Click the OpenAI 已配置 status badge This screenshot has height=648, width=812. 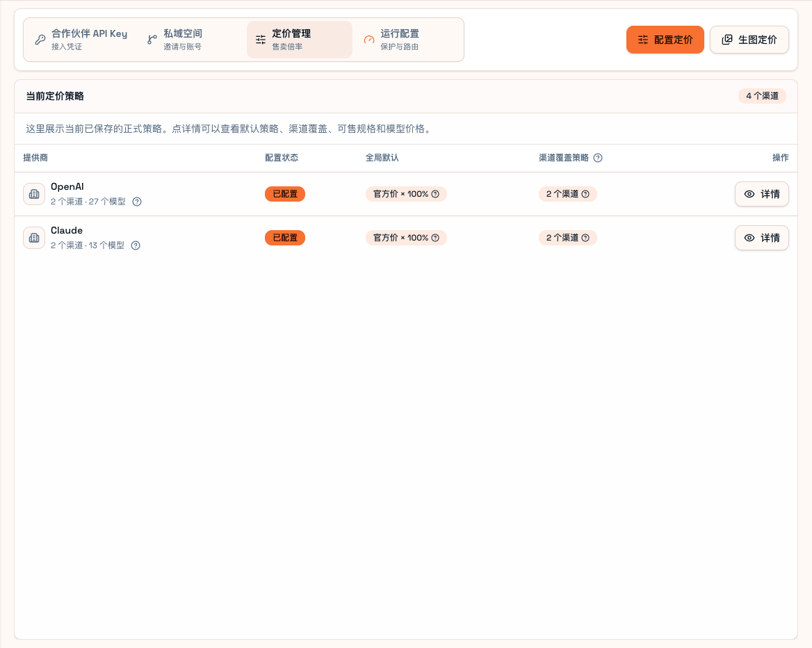[285, 194]
